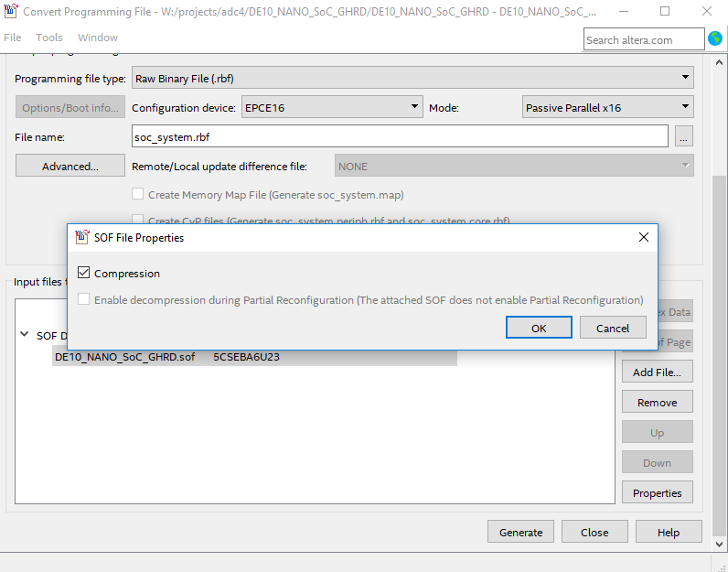Click the Search altera.com field

644,39
